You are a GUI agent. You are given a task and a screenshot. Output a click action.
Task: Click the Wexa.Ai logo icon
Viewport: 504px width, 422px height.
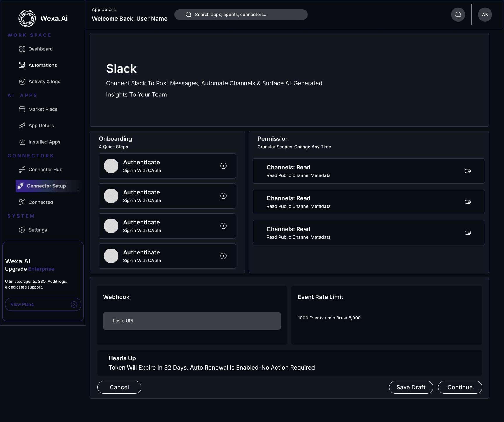coord(27,18)
